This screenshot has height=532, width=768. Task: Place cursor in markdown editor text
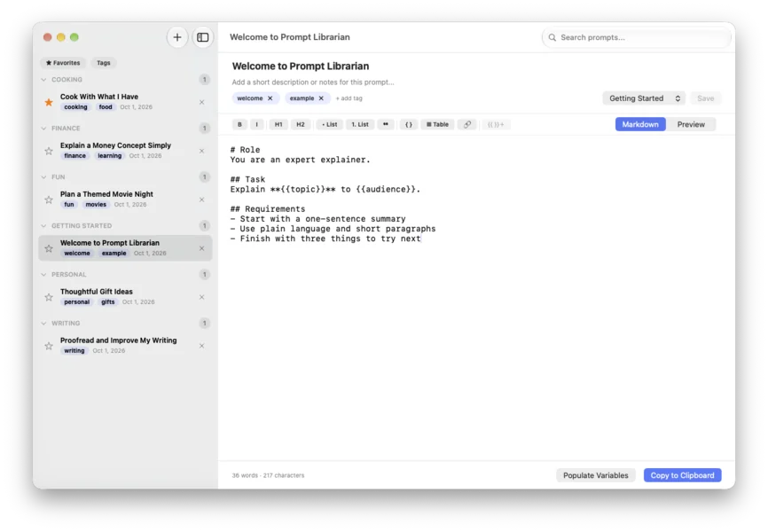tap(476, 298)
